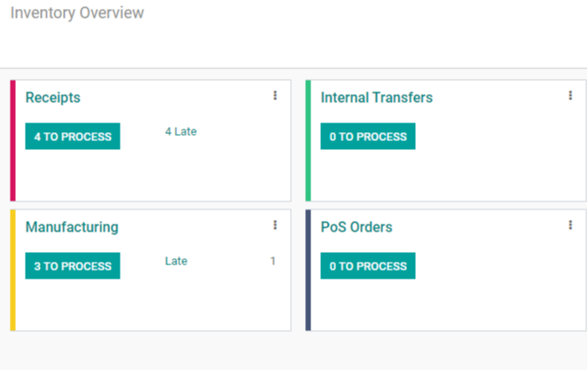Open the Receipts card title

pyautogui.click(x=53, y=98)
